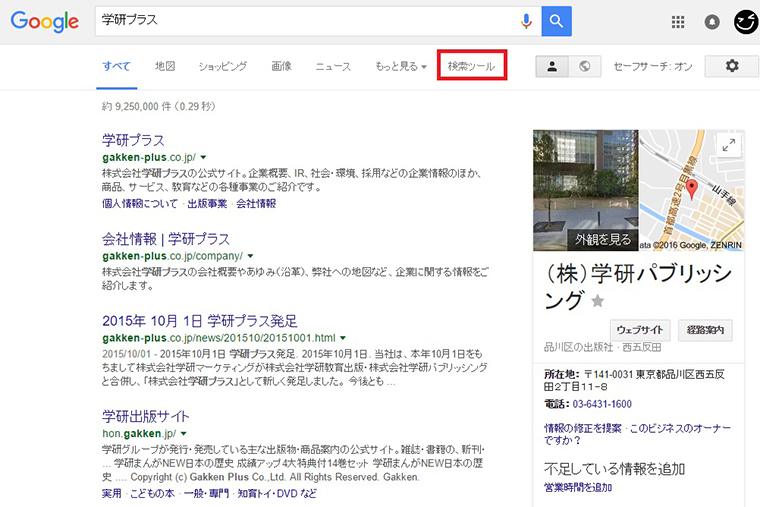Open the 知育トイ・DVD など sitelink
This screenshot has height=507, width=760.
click(277, 493)
